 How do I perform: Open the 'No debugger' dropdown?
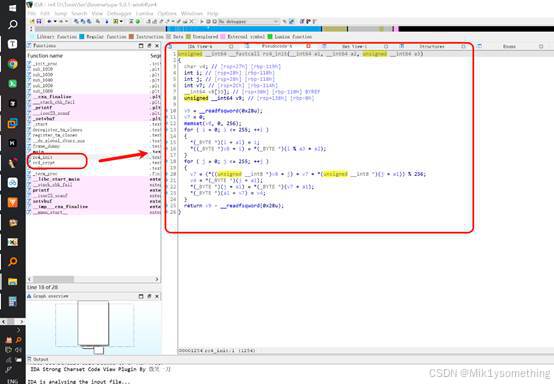click(249, 22)
